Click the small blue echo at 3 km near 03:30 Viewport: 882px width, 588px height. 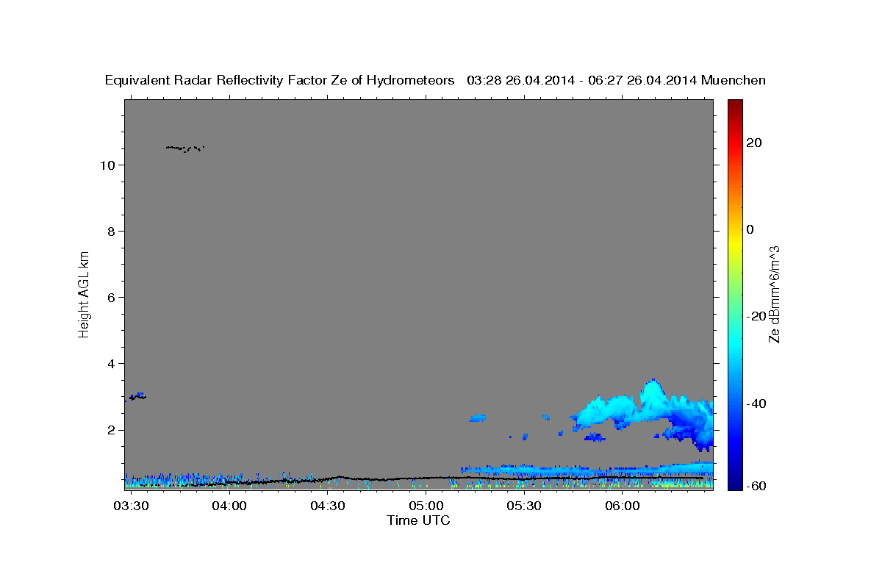137,396
